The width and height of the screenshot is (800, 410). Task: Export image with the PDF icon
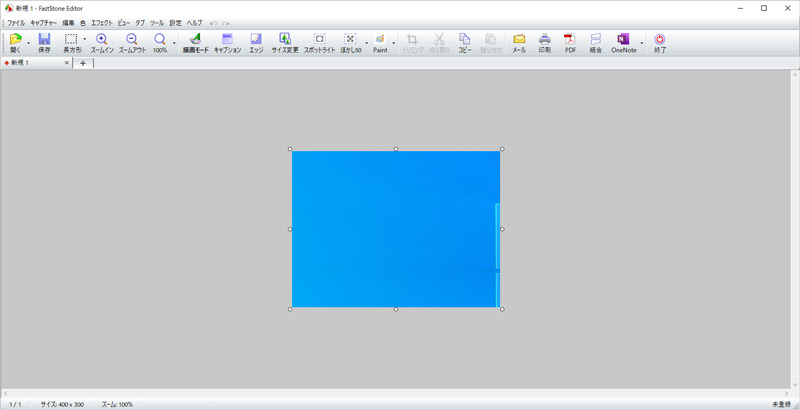(570, 42)
